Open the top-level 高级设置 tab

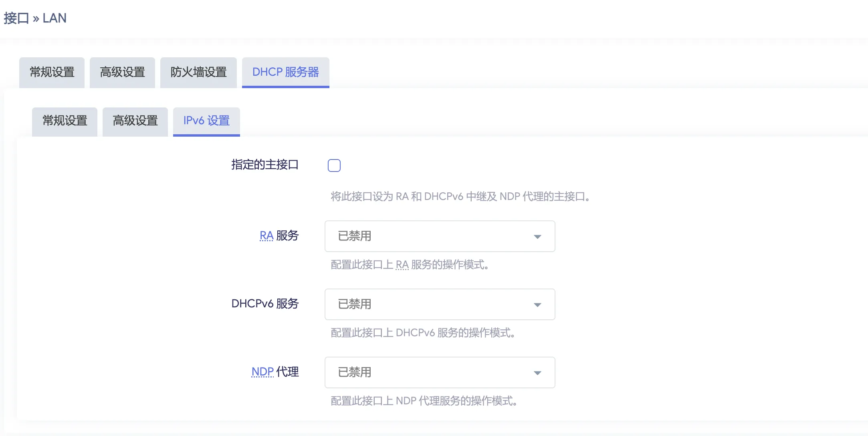(x=122, y=72)
